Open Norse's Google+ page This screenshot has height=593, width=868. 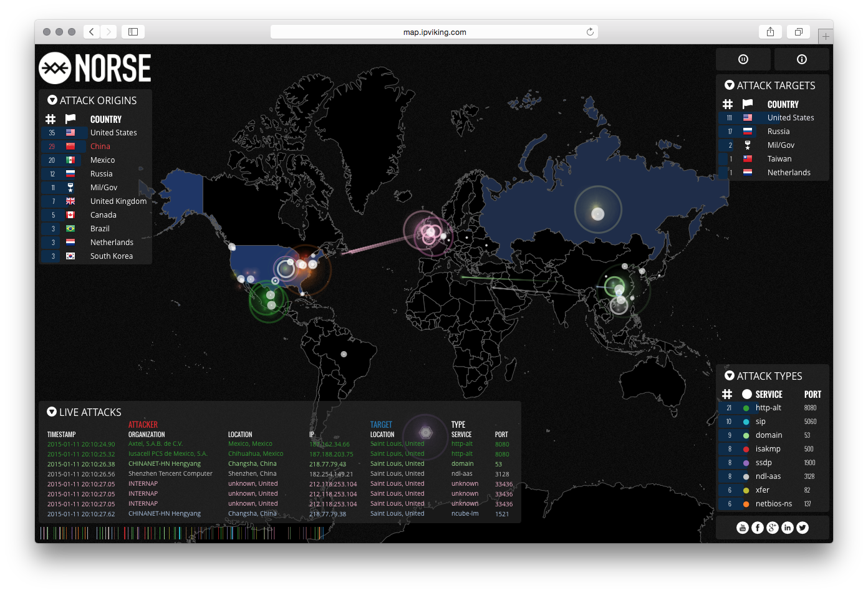point(772,527)
